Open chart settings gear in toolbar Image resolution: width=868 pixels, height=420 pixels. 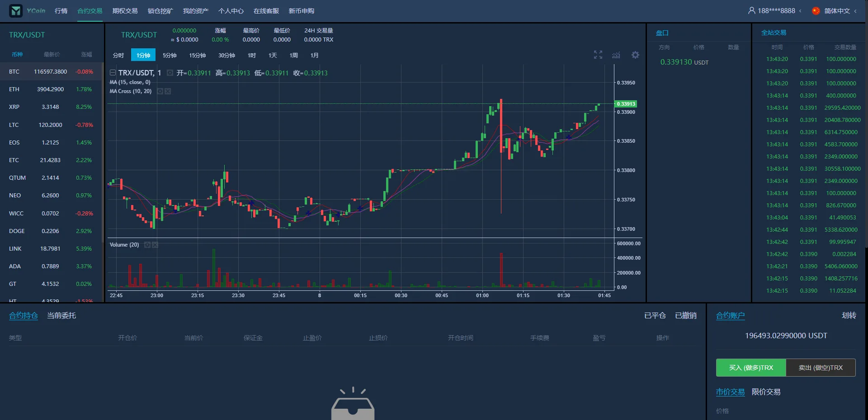635,55
